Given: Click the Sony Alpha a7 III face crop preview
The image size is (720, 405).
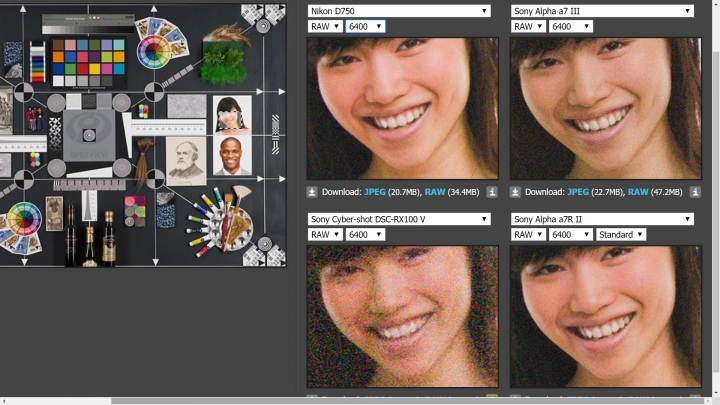Looking at the screenshot, I should click(606, 108).
